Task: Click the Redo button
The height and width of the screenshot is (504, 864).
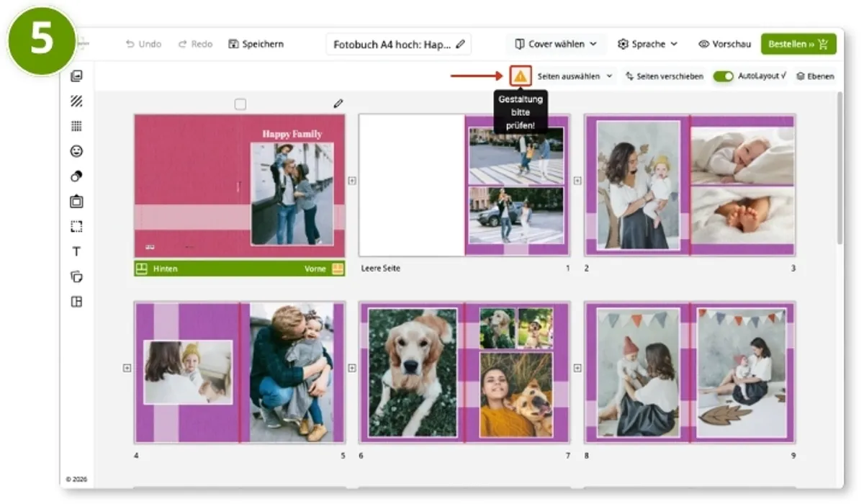Action: click(x=196, y=44)
